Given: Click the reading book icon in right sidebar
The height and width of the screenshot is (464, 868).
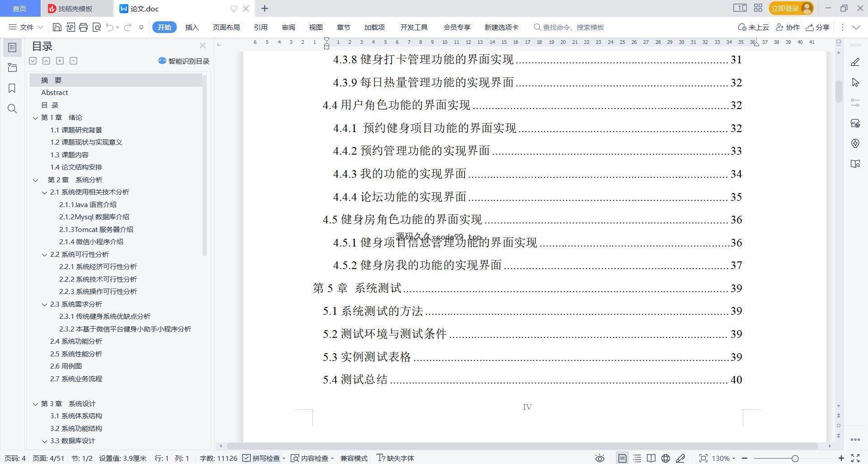Looking at the screenshot, I should coord(855,164).
